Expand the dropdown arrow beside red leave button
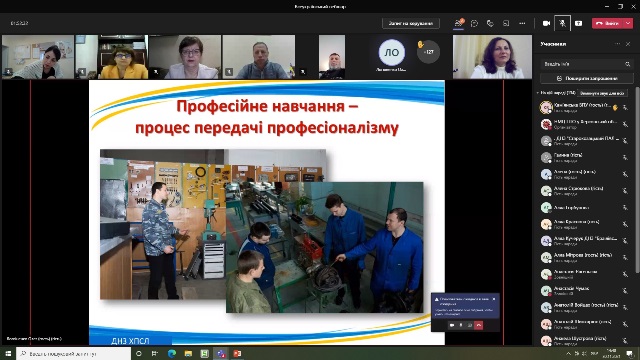 [628, 23]
